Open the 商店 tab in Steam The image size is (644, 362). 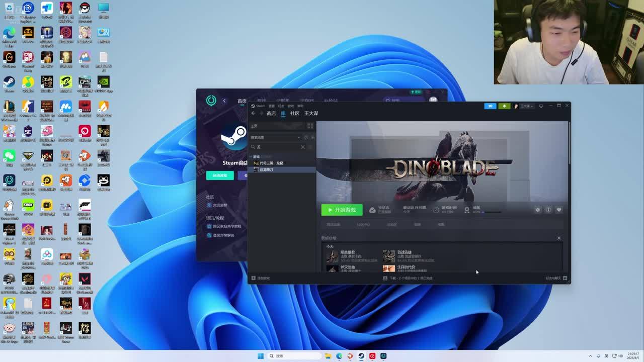(x=271, y=114)
